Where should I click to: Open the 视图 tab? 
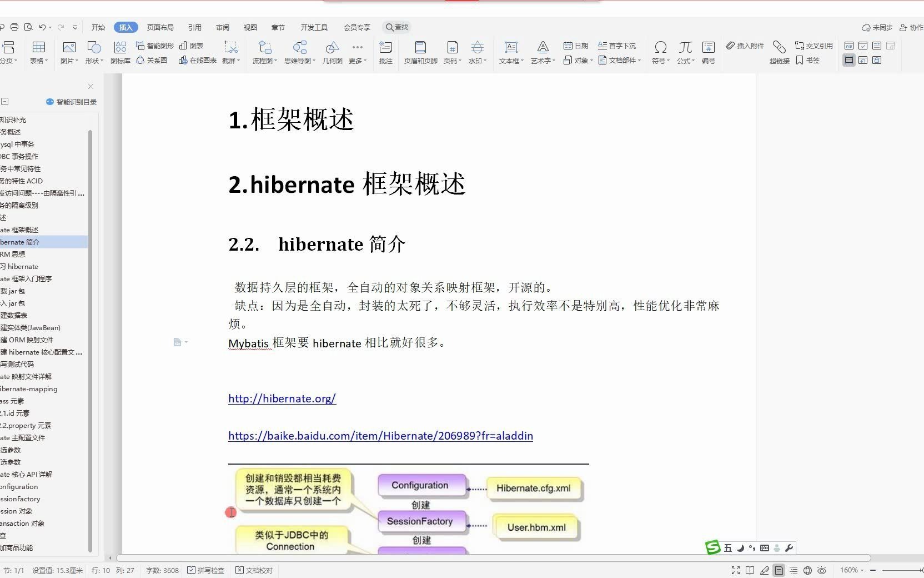(x=250, y=27)
